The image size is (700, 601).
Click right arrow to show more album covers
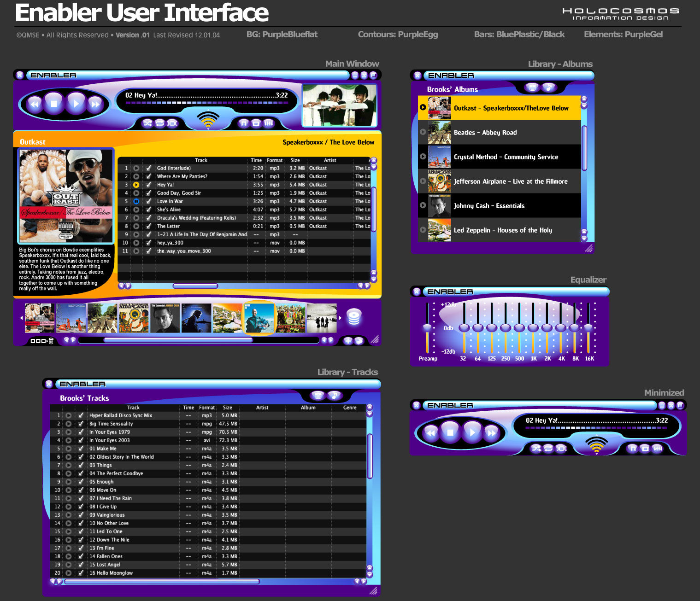[x=341, y=318]
